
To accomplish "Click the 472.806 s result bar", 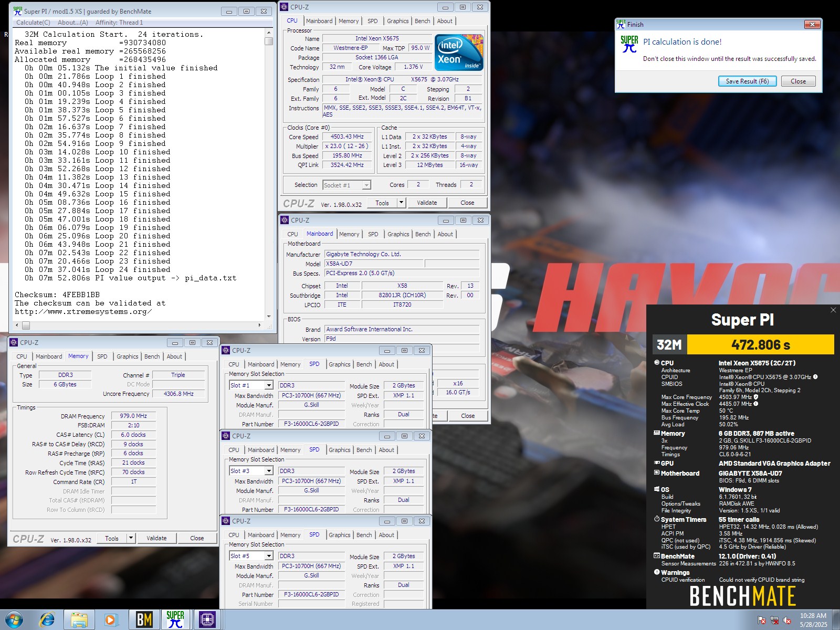I will (x=760, y=345).
